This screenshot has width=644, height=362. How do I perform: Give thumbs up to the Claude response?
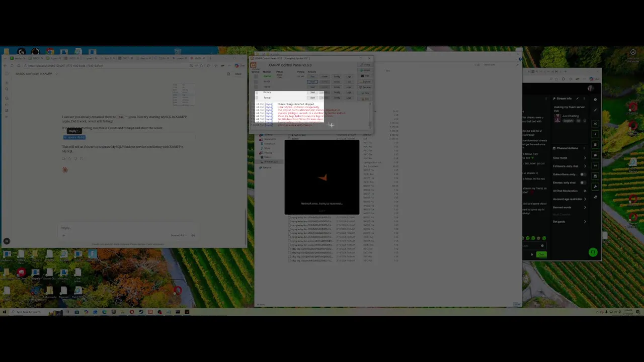69,158
